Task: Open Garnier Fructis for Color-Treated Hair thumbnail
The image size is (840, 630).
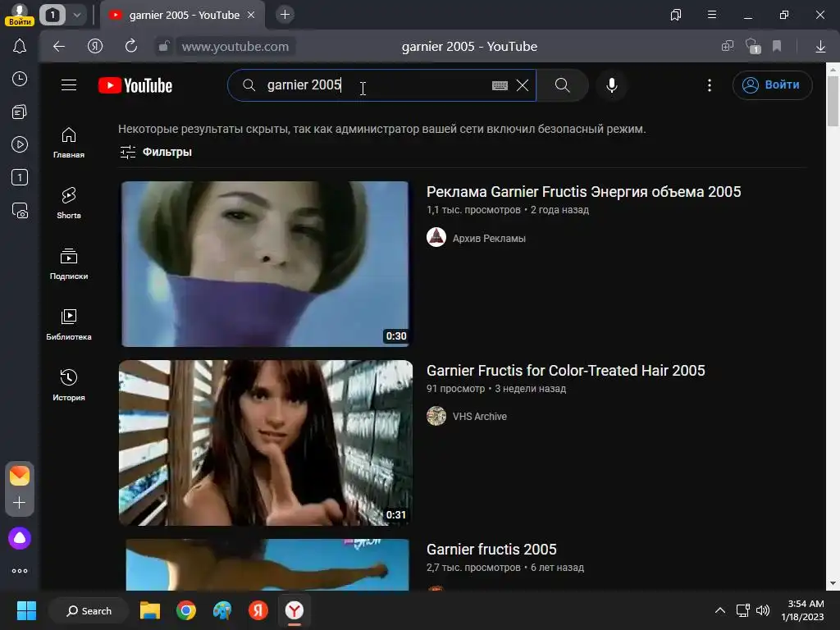Action: [x=266, y=442]
